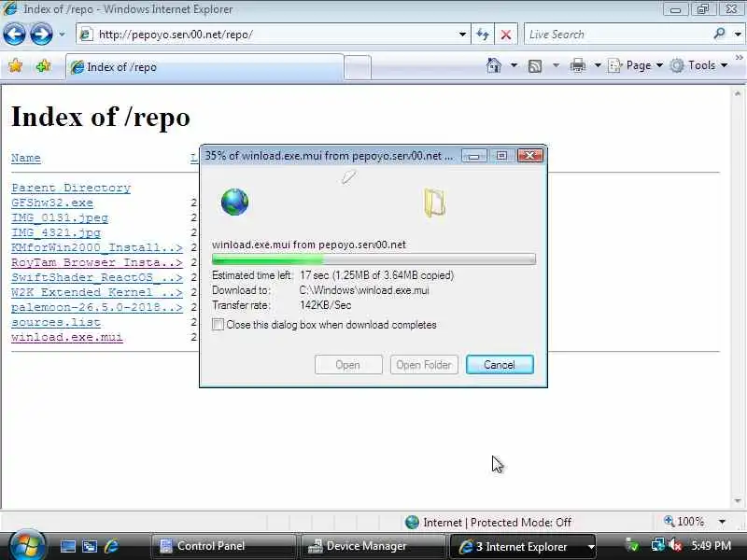Expand the address bar history dropdown
The image size is (747, 560).
[x=462, y=35]
